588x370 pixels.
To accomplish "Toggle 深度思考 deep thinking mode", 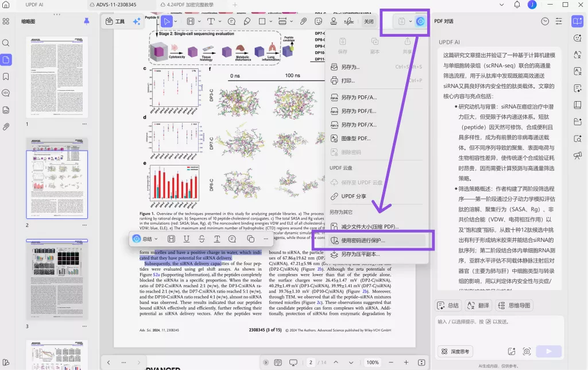I will [x=455, y=352].
